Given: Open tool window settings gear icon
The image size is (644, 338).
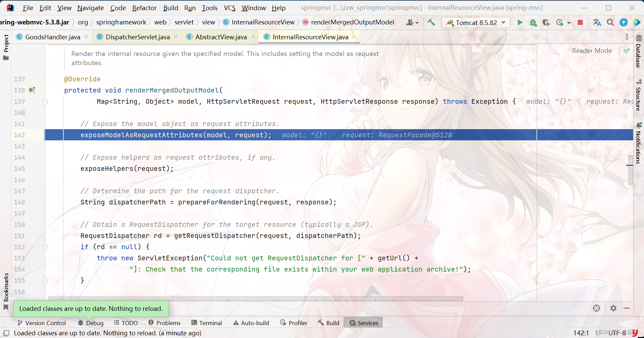Looking at the screenshot, I should click(613, 308).
